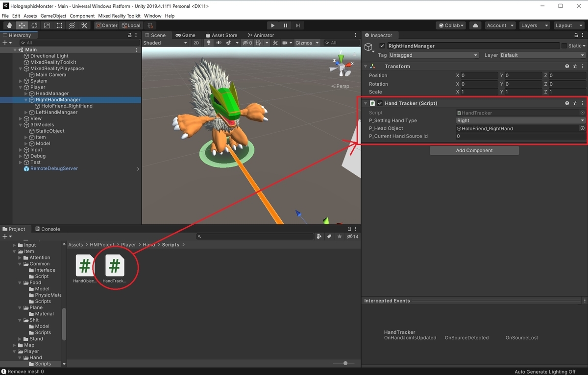Open Transform component presets icon

coord(575,66)
